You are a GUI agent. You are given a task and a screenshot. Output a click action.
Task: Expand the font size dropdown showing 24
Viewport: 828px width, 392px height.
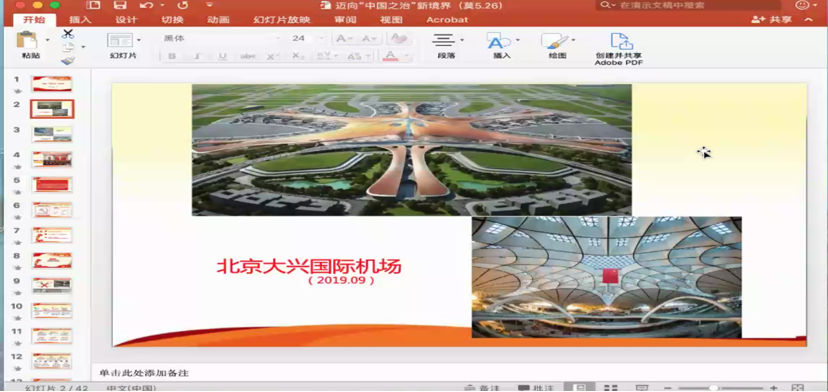[321, 39]
